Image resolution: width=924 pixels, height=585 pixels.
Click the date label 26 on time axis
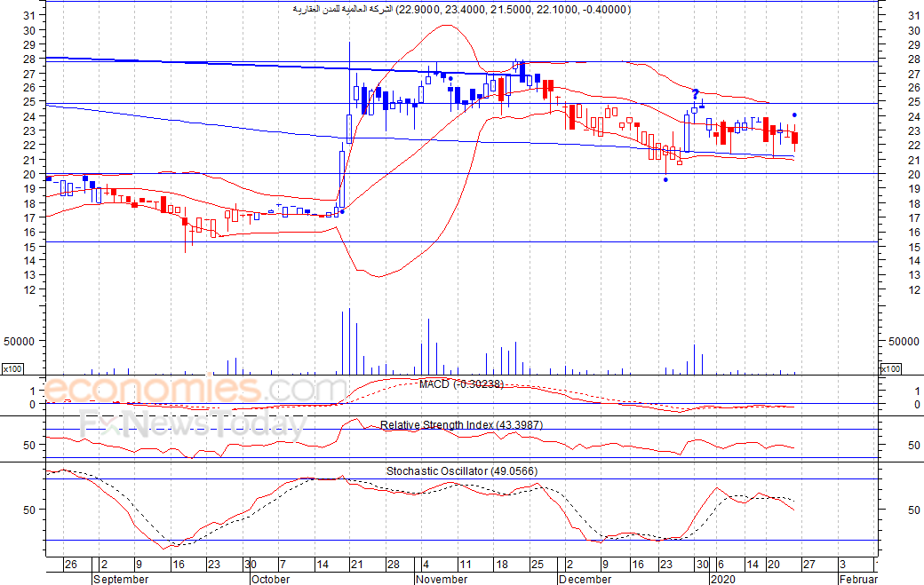(x=71, y=565)
